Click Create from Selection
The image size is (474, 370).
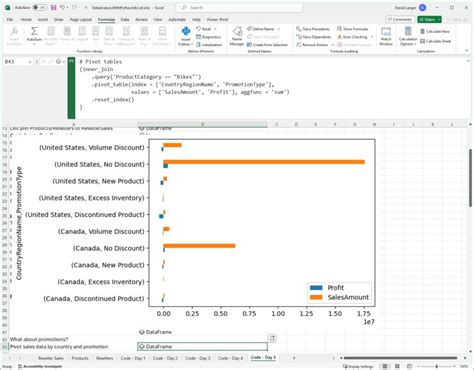click(x=267, y=45)
